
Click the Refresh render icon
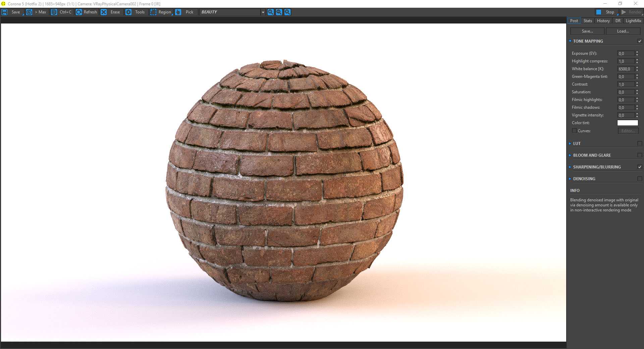pos(79,12)
